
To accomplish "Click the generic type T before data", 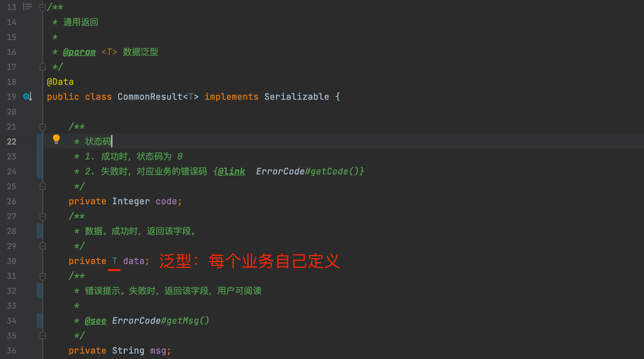I will [x=115, y=261].
